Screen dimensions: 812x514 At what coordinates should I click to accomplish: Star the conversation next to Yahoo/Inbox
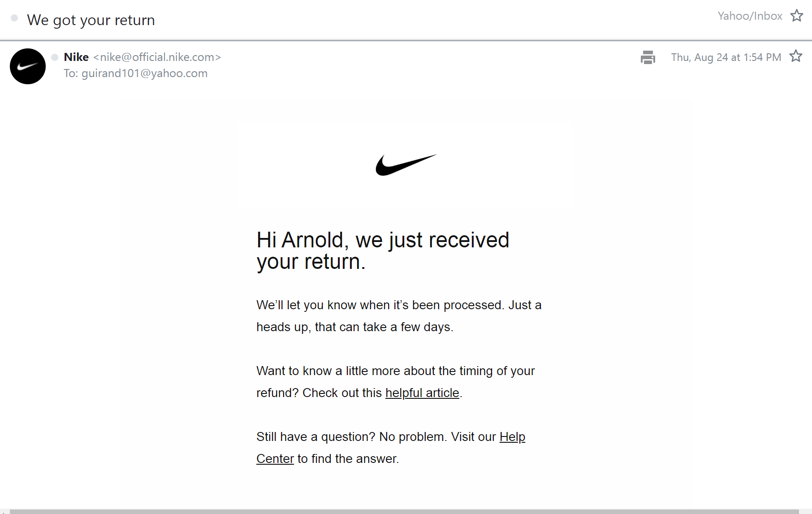pos(796,16)
